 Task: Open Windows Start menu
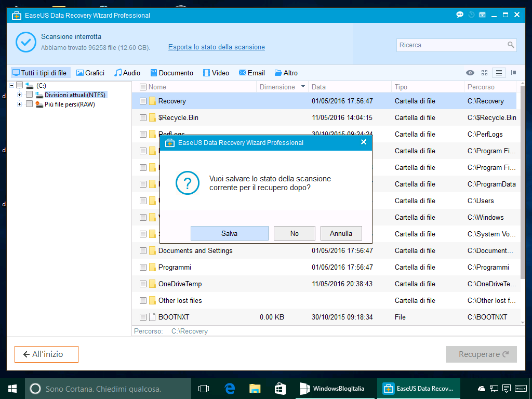pyautogui.click(x=12, y=389)
